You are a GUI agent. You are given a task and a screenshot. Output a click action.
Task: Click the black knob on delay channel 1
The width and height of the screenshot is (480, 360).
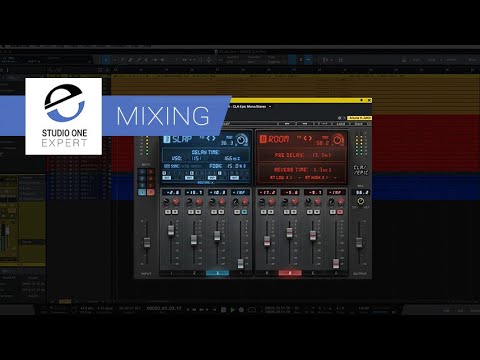tap(166, 202)
